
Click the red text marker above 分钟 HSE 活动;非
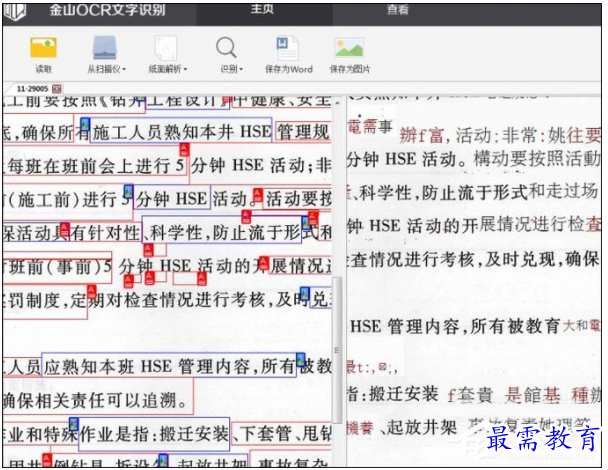coord(185,149)
